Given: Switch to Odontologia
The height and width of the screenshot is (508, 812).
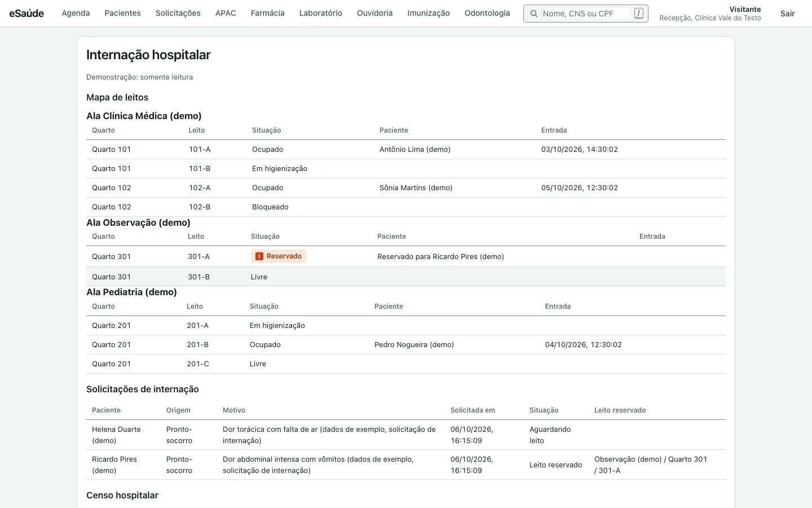Looking at the screenshot, I should pyautogui.click(x=487, y=13).
